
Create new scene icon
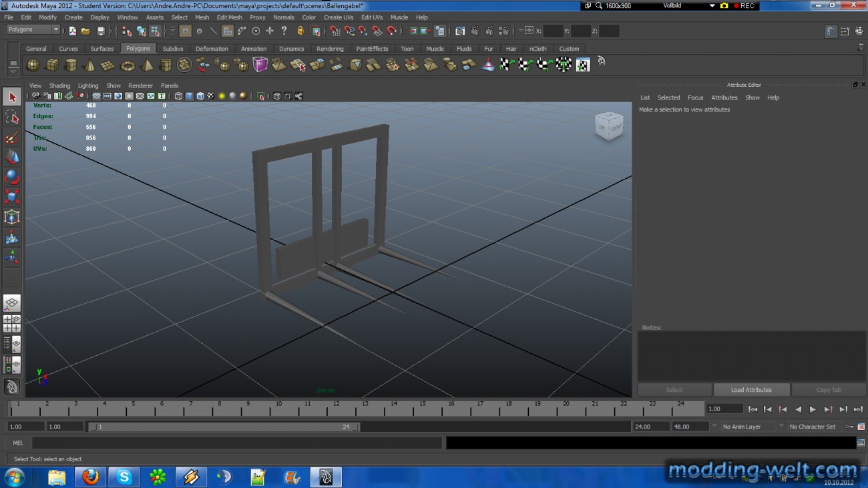[72, 31]
